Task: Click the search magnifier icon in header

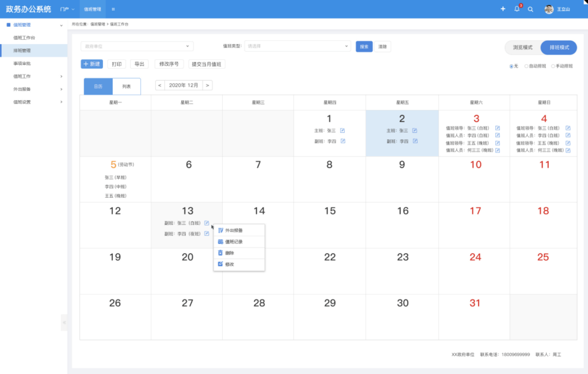Action: [531, 9]
